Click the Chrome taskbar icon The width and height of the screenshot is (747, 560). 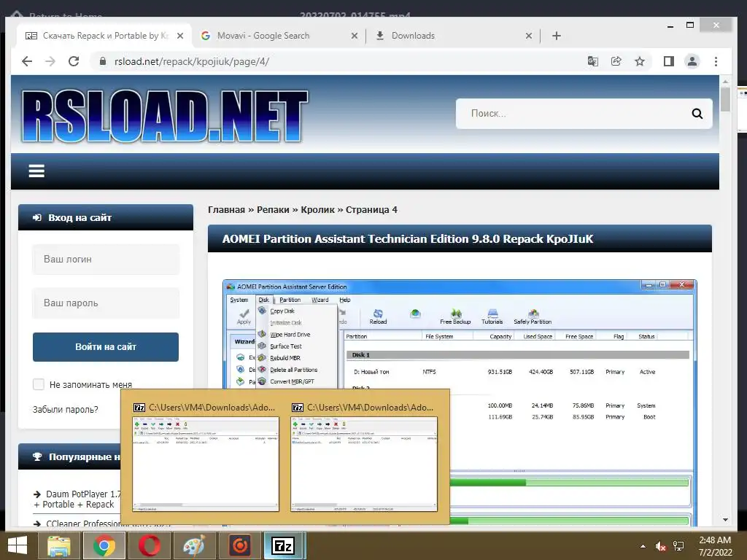(104, 545)
